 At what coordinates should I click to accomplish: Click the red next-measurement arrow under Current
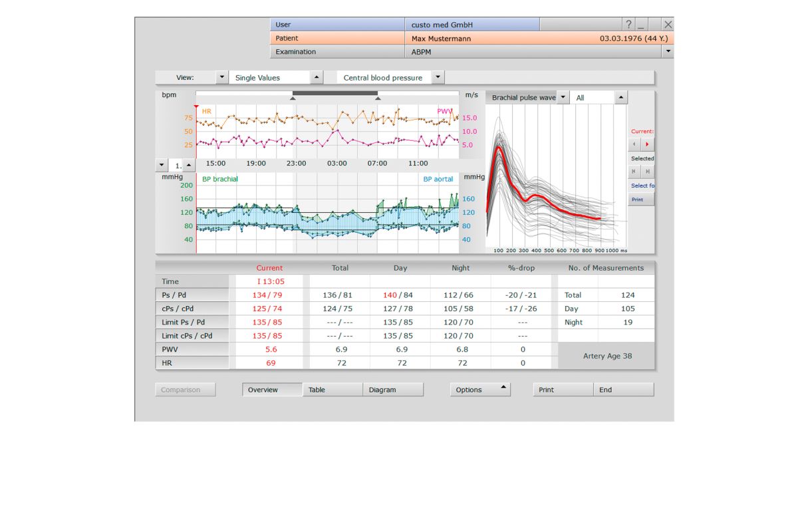pyautogui.click(x=647, y=144)
